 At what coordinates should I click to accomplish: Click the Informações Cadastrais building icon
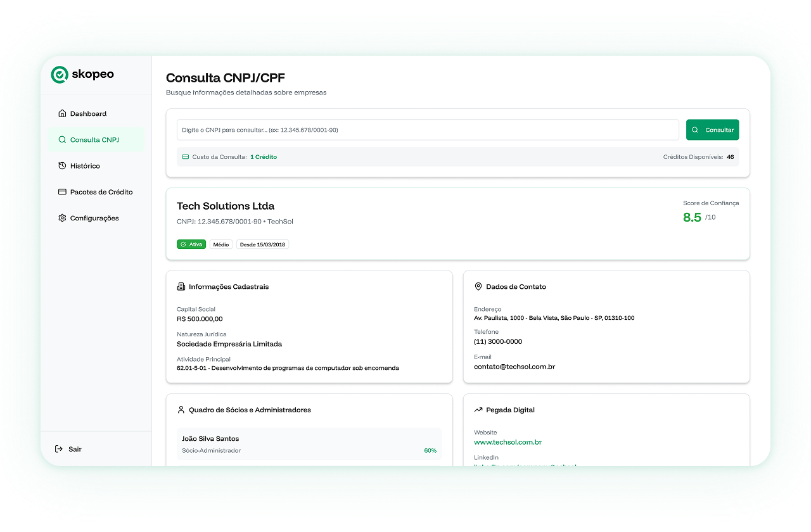(181, 287)
